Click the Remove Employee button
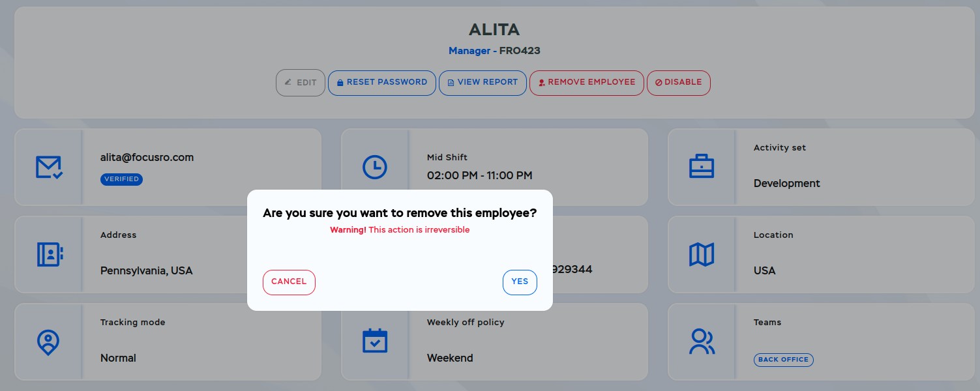The height and width of the screenshot is (391, 980). click(587, 83)
